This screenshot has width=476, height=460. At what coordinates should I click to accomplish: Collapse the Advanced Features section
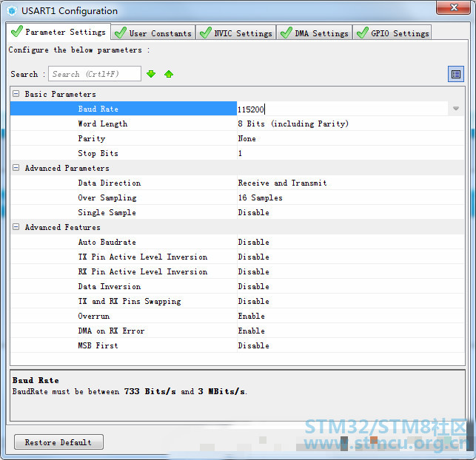[16, 227]
